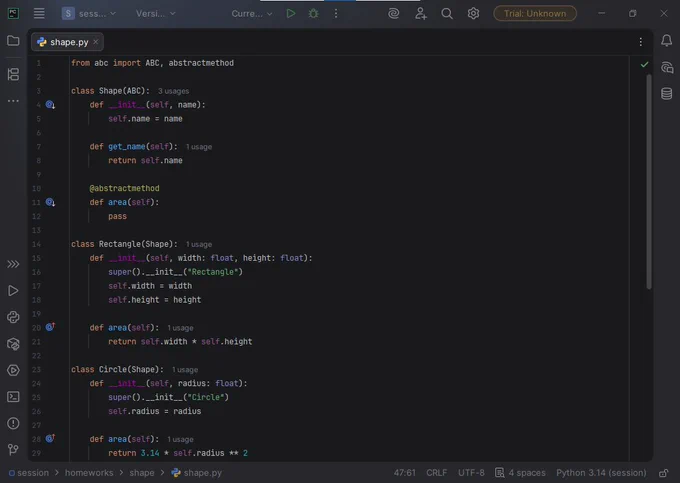The height and width of the screenshot is (483, 680).
Task: Toggle read-only lock in status bar
Action: [664, 473]
